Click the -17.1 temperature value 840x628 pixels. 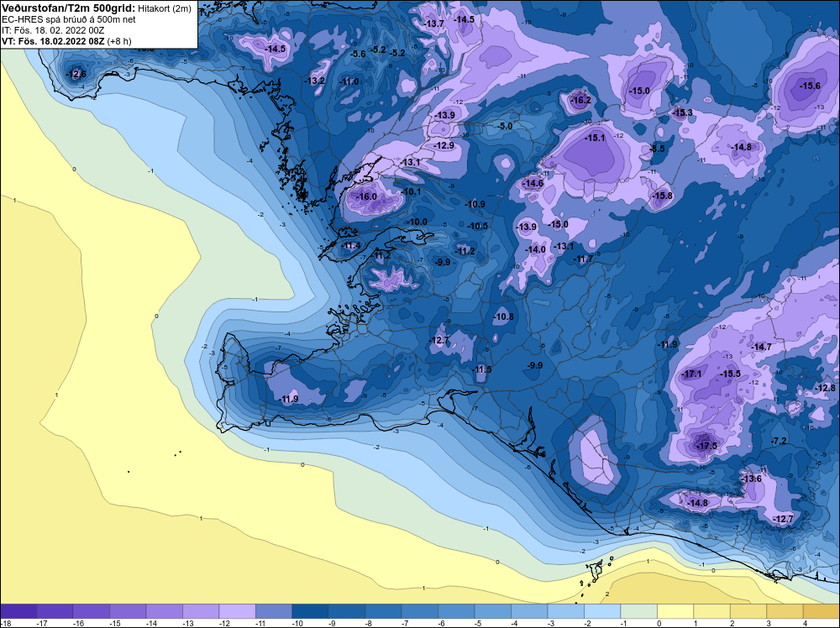click(x=691, y=374)
